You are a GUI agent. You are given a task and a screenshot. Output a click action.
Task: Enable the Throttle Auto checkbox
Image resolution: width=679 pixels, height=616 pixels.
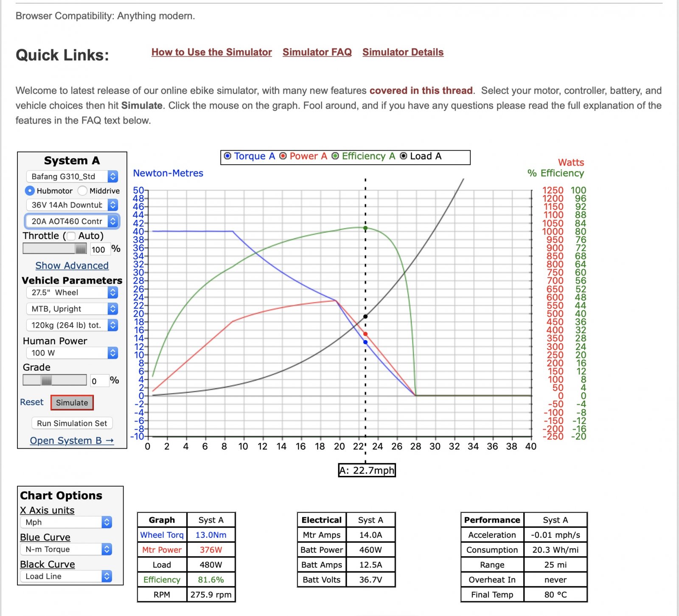point(71,236)
